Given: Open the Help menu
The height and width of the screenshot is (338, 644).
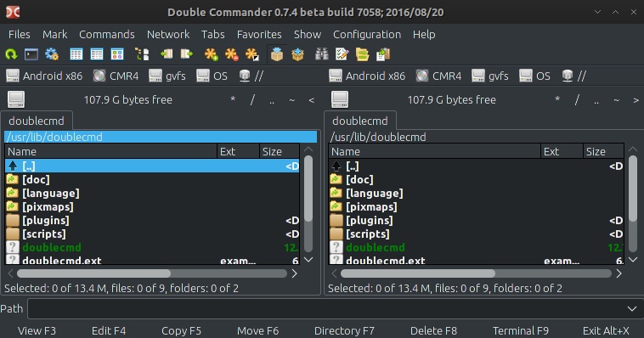Looking at the screenshot, I should pyautogui.click(x=424, y=35).
